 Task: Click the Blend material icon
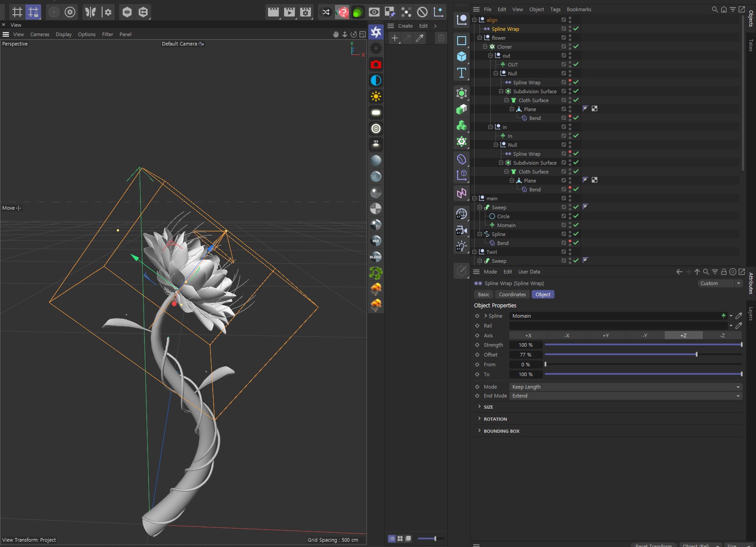click(376, 257)
